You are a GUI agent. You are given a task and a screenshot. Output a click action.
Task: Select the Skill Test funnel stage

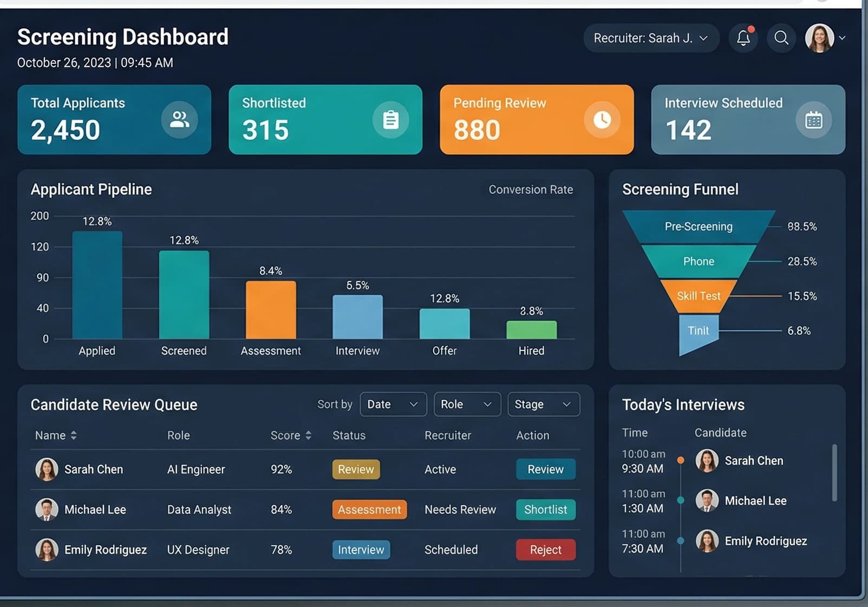pyautogui.click(x=698, y=296)
